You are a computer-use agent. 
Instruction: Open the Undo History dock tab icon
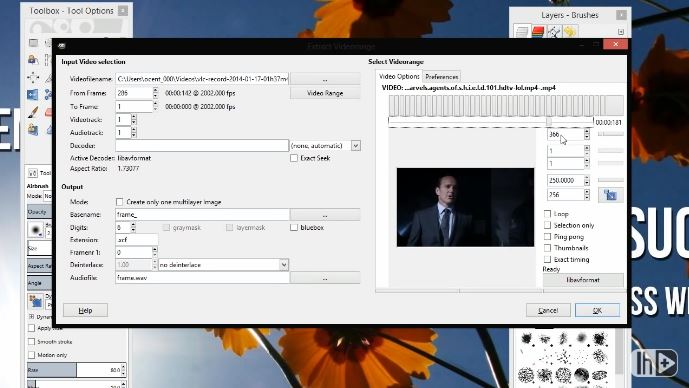tap(570, 32)
